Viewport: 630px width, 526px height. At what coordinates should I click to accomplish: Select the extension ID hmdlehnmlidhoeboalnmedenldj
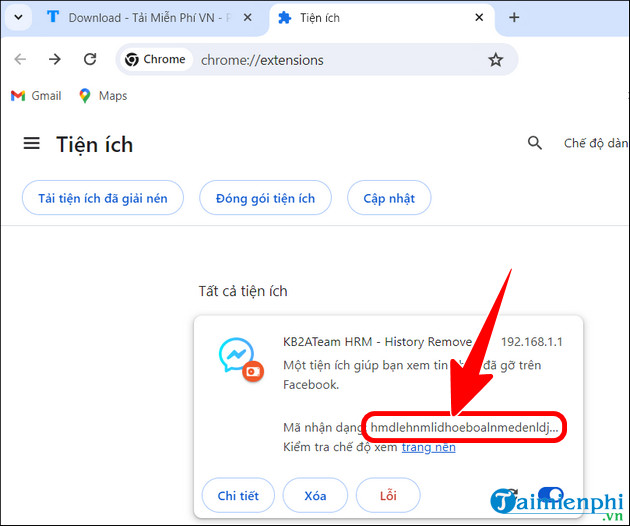tap(464, 427)
